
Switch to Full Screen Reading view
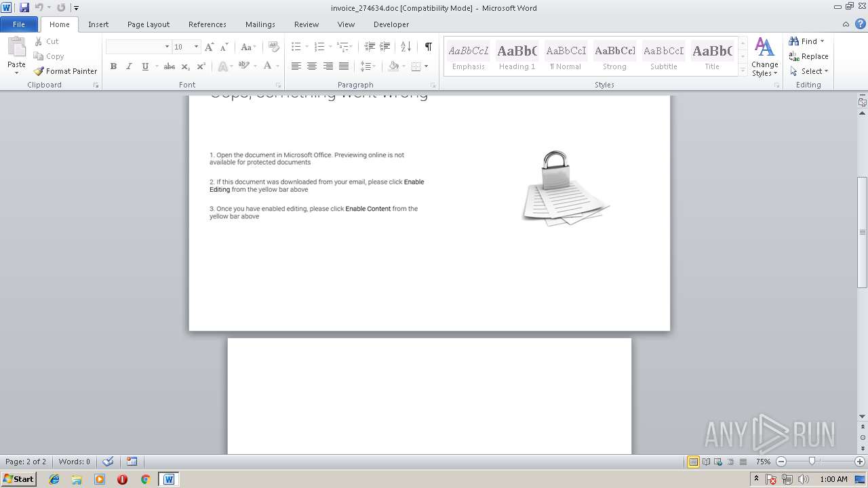[x=706, y=462]
